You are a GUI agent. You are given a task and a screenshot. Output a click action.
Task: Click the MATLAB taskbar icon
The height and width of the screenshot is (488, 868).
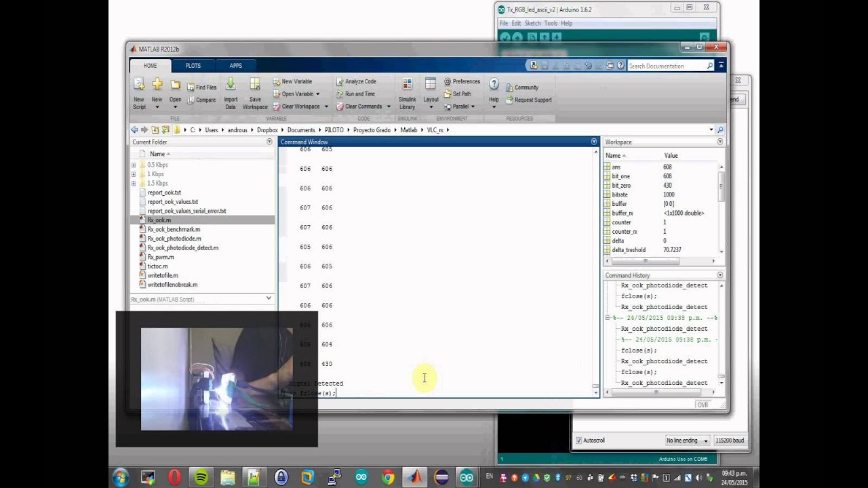click(414, 477)
